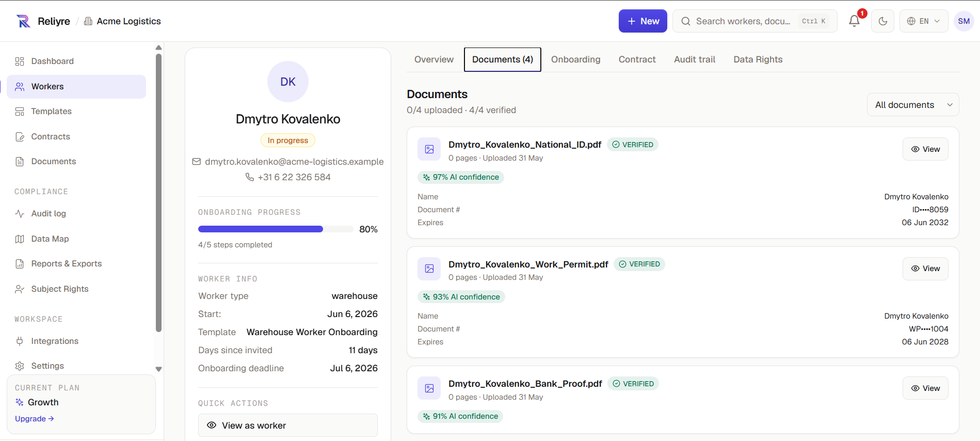Open the EN language dropdown
Screen dimensions: 980x441
(923, 21)
